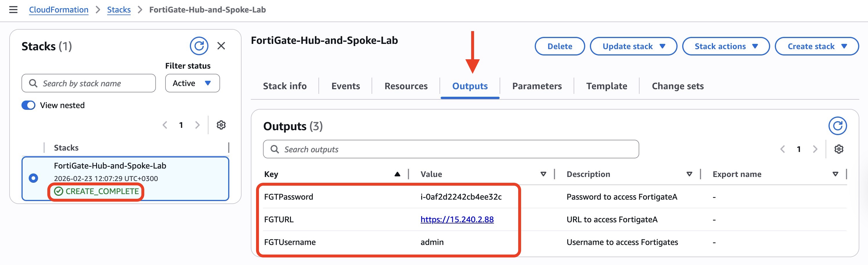Select the FortiGate-Hub-and-Spoke-Lab stack radio button
Image resolution: width=868 pixels, height=265 pixels.
[x=33, y=178]
